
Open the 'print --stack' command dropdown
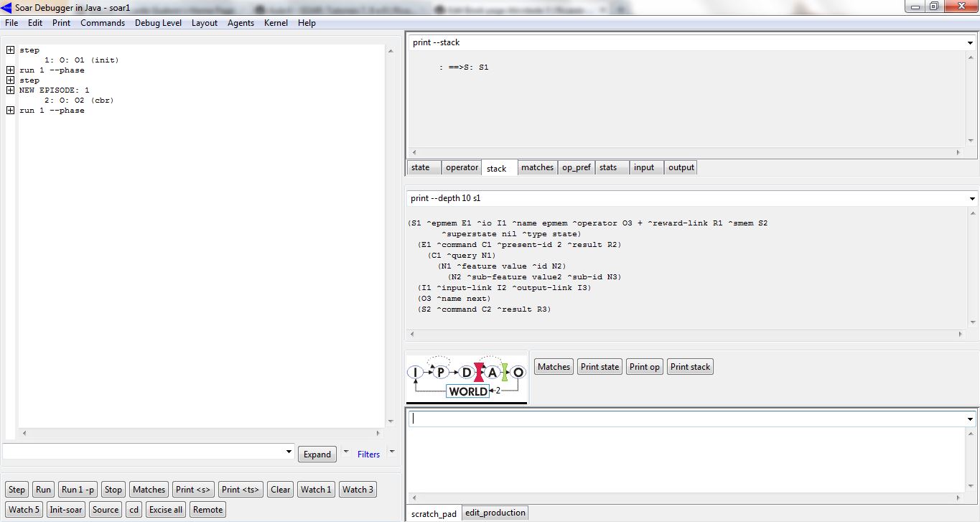tap(971, 43)
